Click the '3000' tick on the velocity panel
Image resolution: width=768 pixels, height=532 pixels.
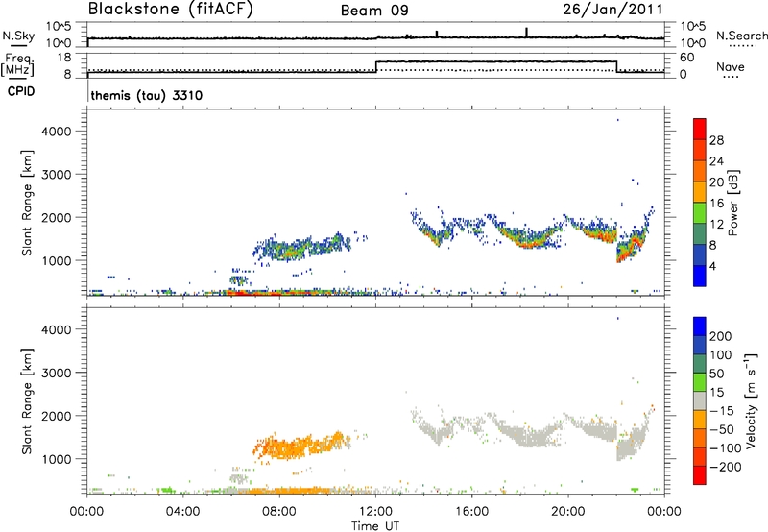click(57, 373)
